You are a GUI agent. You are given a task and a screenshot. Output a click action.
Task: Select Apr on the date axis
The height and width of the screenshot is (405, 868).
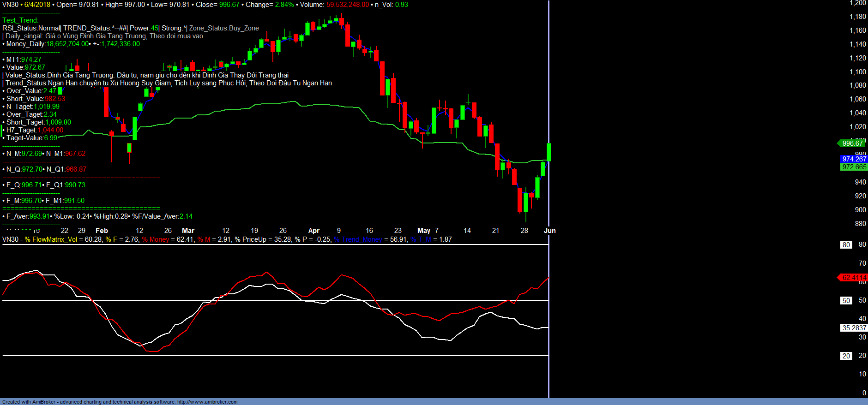click(314, 231)
